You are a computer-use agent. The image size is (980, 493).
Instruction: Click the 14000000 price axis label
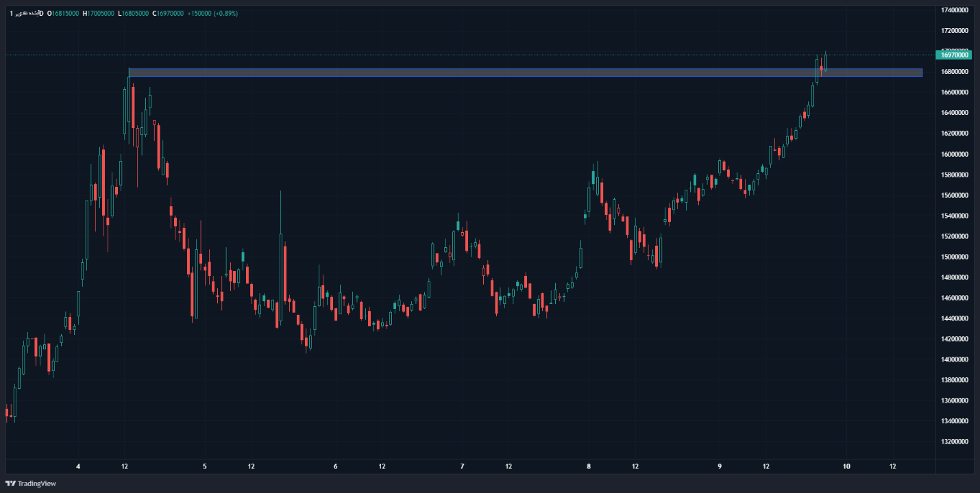point(955,359)
